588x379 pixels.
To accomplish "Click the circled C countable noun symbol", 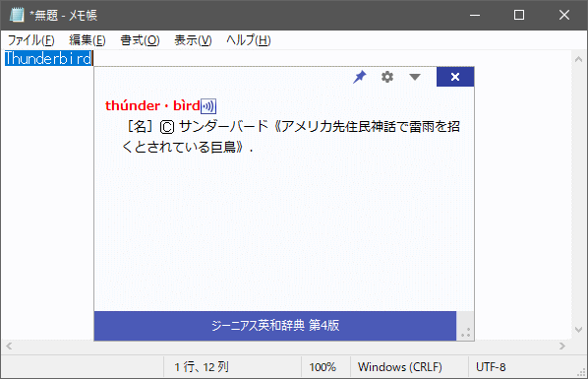I will [167, 127].
